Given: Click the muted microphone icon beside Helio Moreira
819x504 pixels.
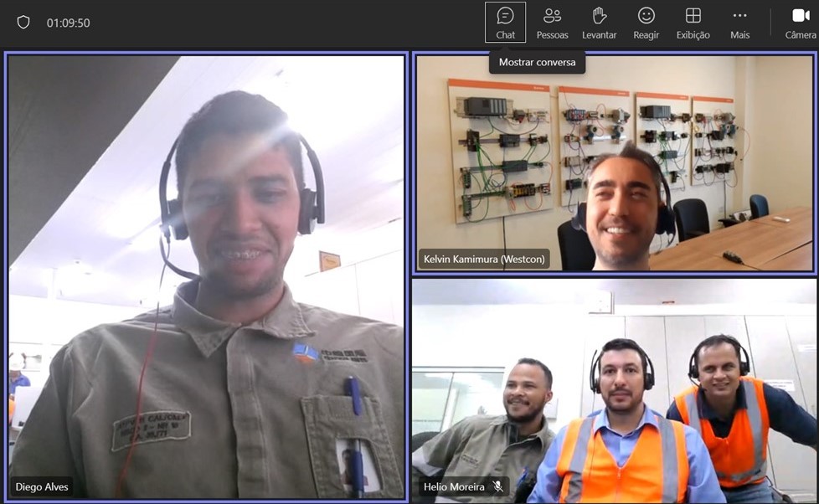Looking at the screenshot, I should (497, 486).
